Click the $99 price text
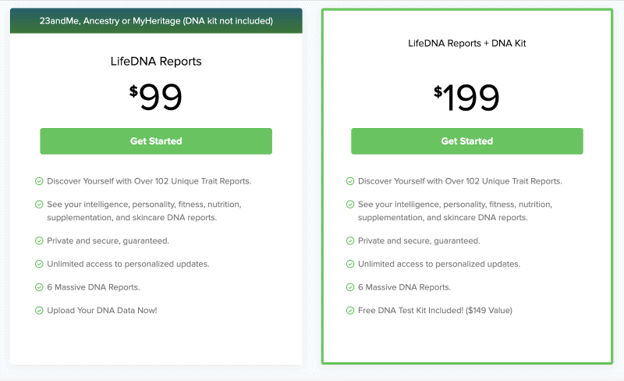624x381 pixels. pyautogui.click(x=156, y=97)
